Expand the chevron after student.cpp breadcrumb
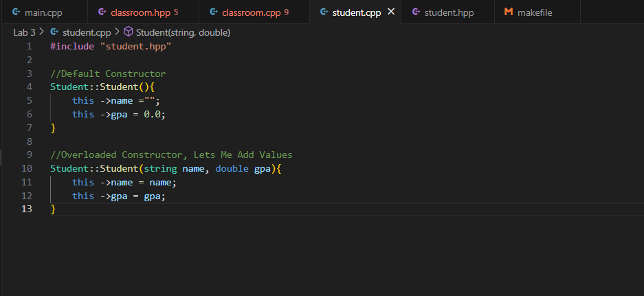This screenshot has height=296, width=644. point(117,32)
